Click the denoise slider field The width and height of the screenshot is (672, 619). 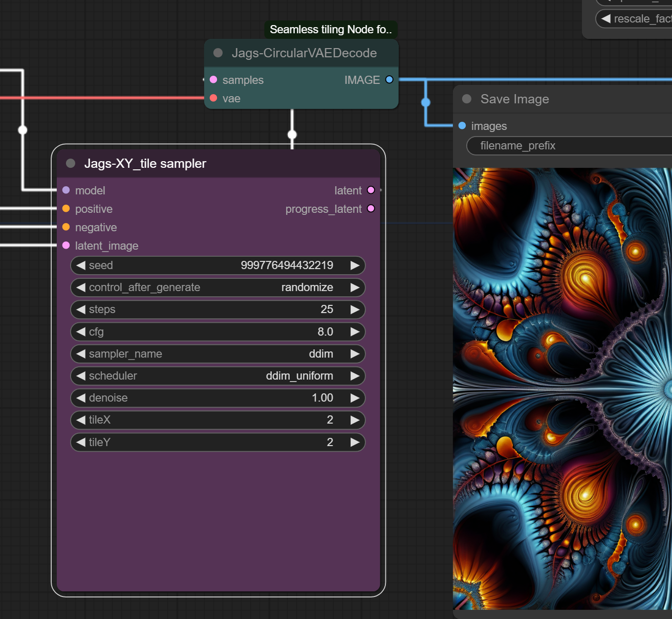click(x=218, y=398)
